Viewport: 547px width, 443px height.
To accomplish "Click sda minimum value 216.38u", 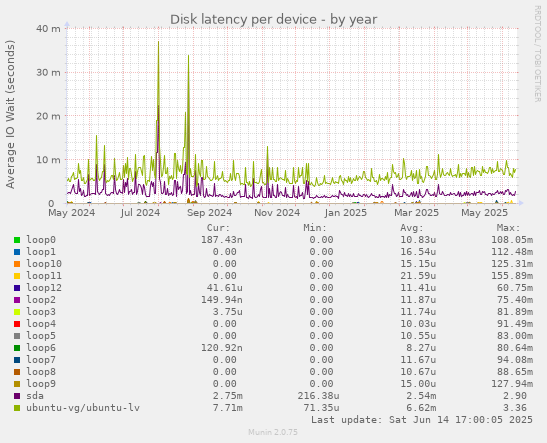I will tap(319, 396).
